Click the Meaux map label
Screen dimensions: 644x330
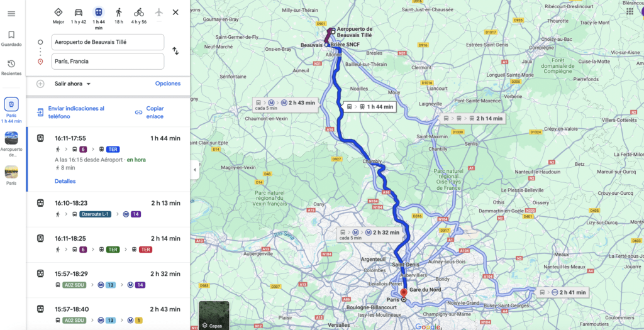coord(562,254)
